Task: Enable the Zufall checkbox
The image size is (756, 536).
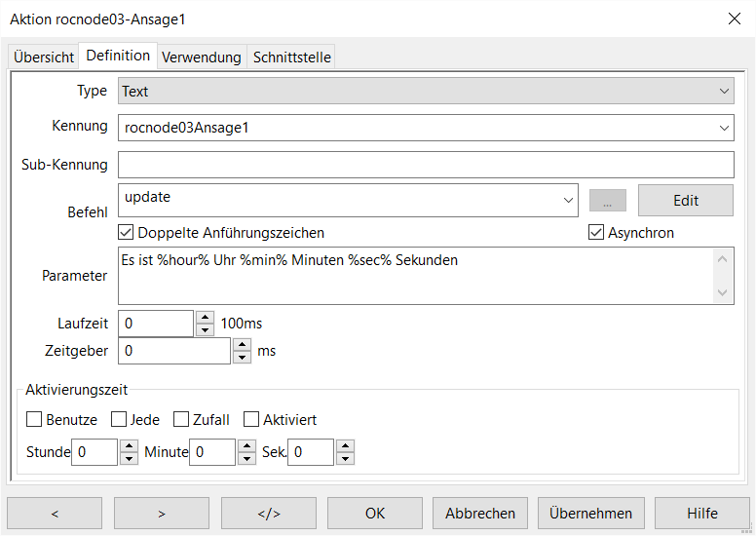Action: [181, 420]
